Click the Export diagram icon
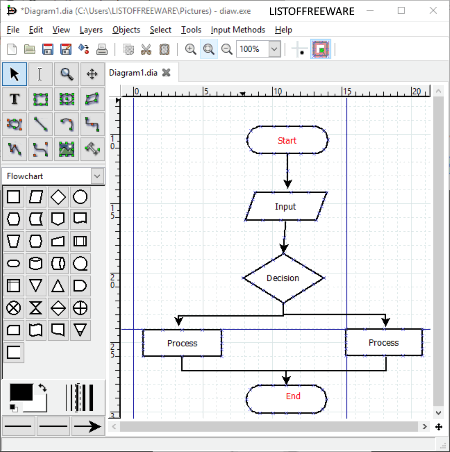 (84, 49)
